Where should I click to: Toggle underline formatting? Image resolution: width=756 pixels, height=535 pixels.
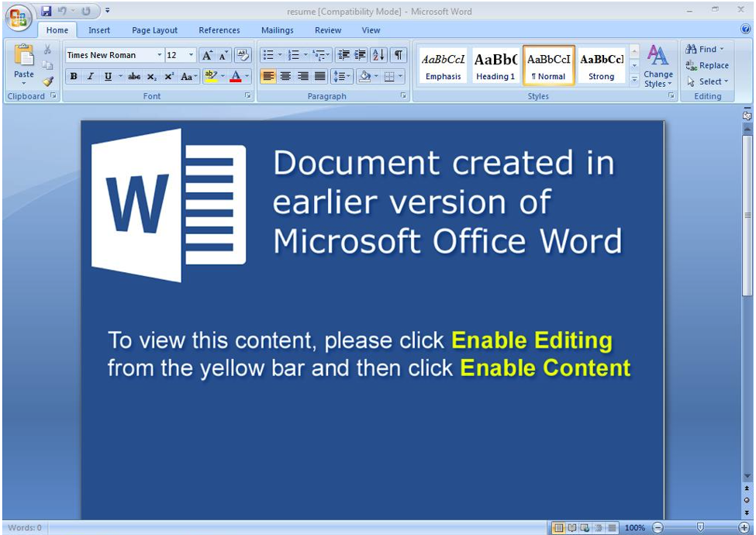(x=108, y=76)
